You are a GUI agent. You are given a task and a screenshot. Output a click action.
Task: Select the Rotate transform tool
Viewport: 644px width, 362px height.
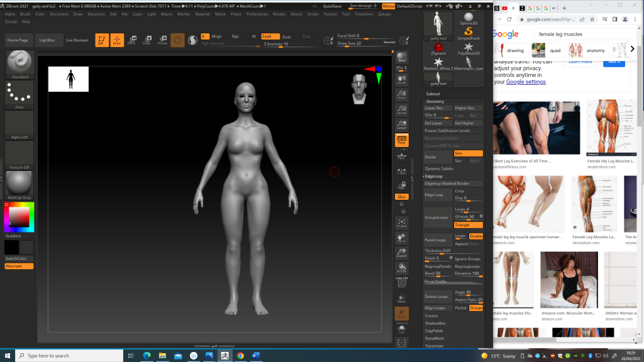[162, 40]
